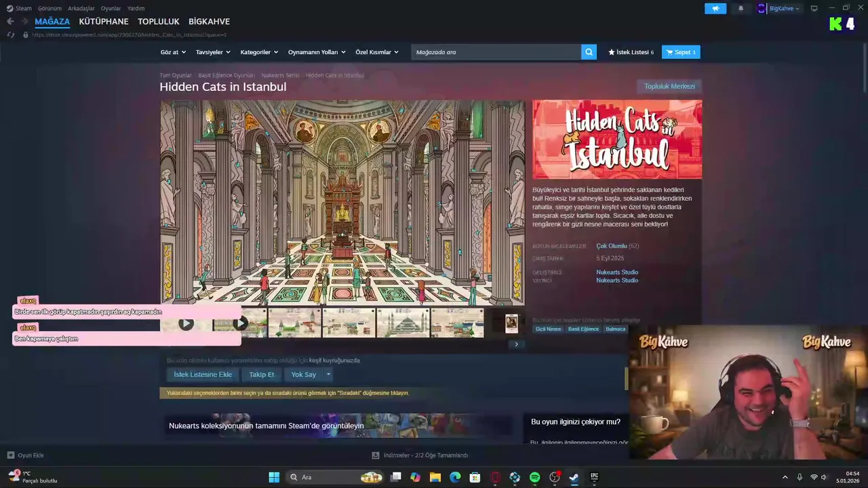The image size is (868, 488).
Task: Click the Basit Eğlence tag
Action: coord(584,329)
